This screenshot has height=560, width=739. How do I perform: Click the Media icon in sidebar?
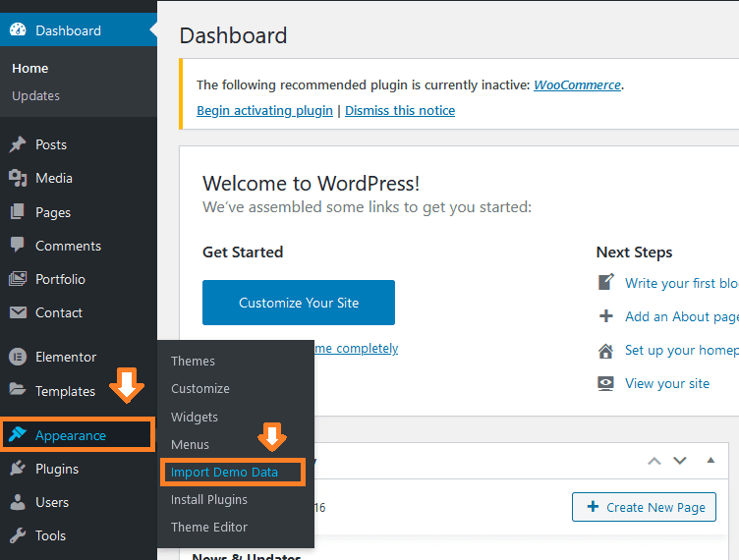pyautogui.click(x=18, y=178)
